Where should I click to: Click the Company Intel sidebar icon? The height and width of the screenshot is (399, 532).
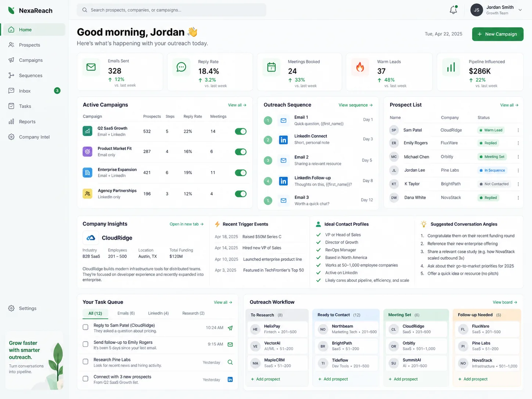(x=11, y=137)
